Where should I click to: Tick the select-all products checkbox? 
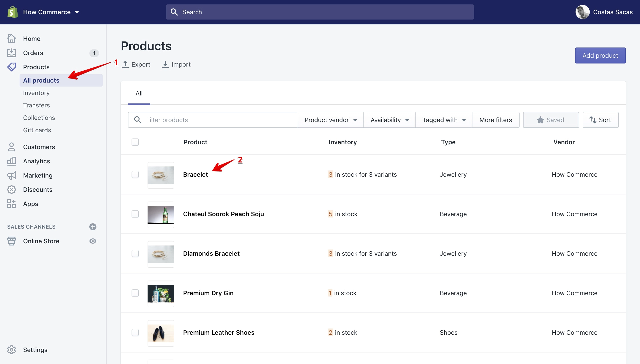tap(135, 142)
